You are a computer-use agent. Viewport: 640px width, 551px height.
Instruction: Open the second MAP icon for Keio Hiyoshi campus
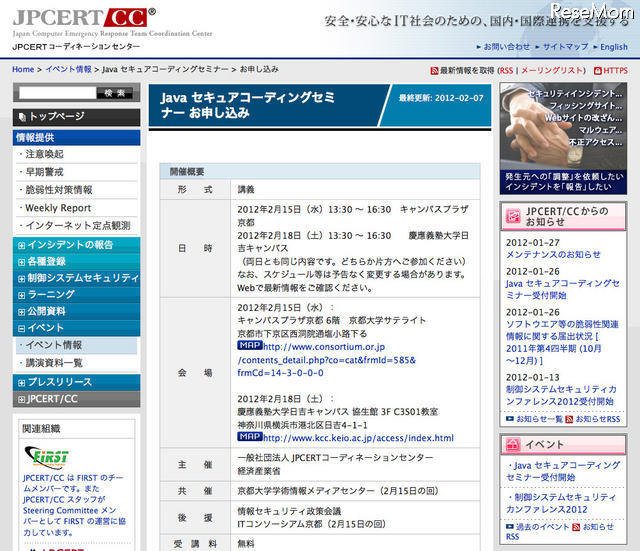[x=250, y=437]
